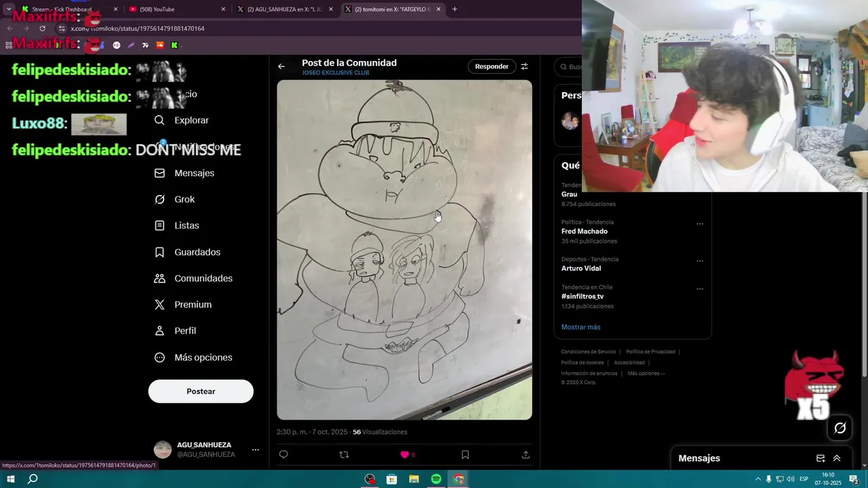Open Spotify from taskbar
The image size is (868, 488).
436,479
